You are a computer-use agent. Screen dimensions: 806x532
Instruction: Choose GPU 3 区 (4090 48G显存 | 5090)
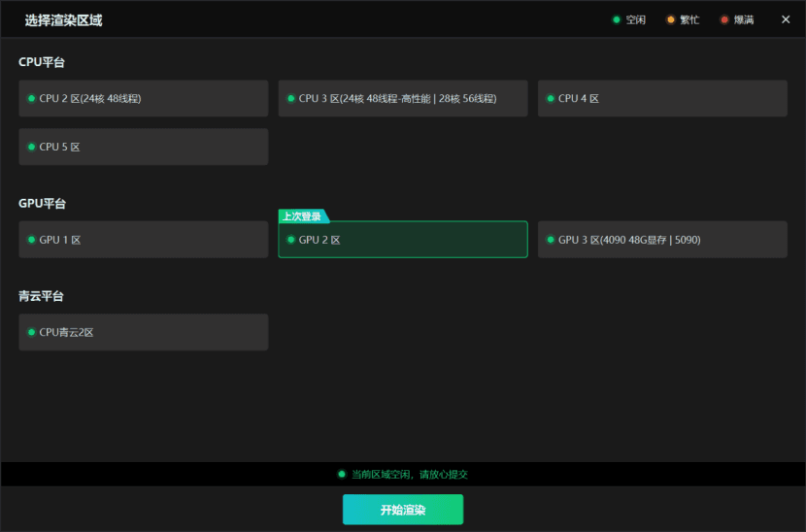661,240
